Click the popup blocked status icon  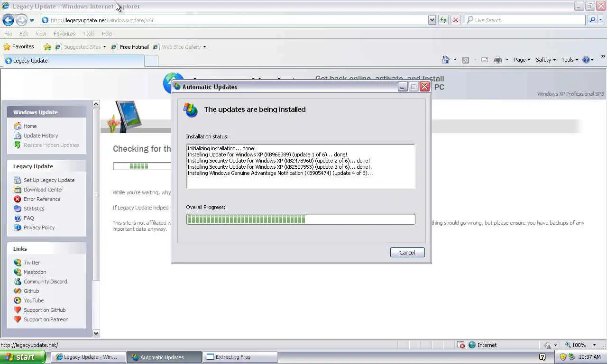(x=461, y=345)
